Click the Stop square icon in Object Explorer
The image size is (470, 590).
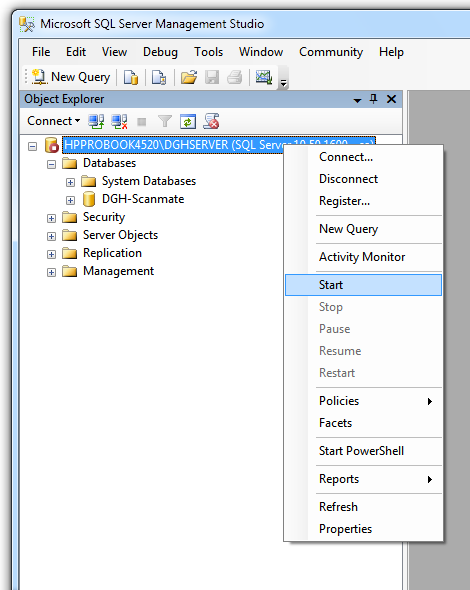[141, 122]
